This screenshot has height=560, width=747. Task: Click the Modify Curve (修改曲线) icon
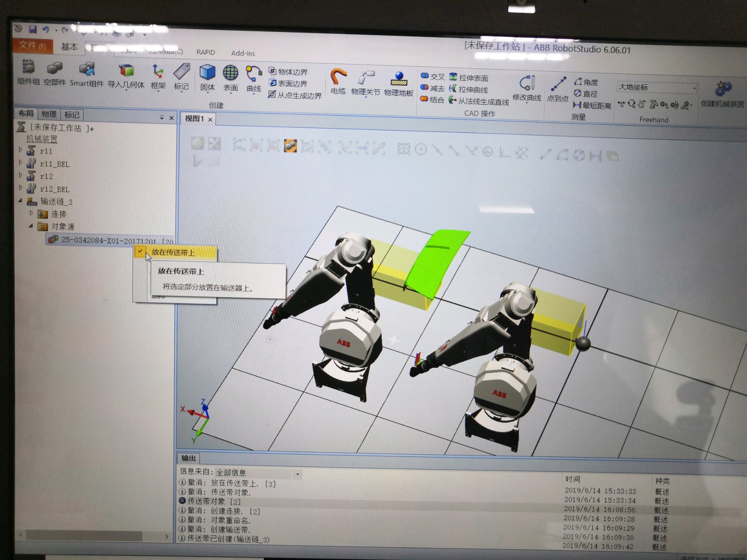click(x=527, y=84)
